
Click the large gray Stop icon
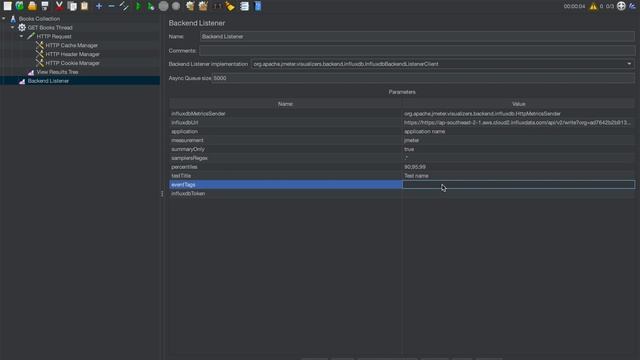pos(163,6)
